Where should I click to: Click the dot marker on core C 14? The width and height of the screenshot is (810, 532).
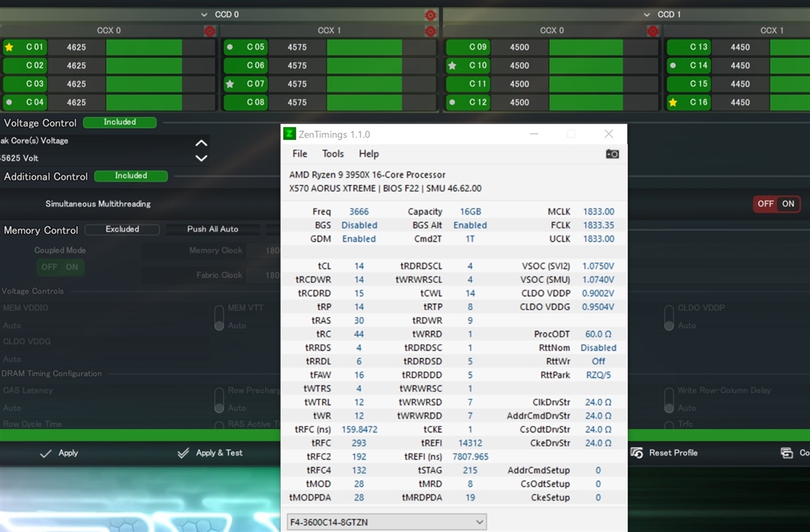click(672, 66)
